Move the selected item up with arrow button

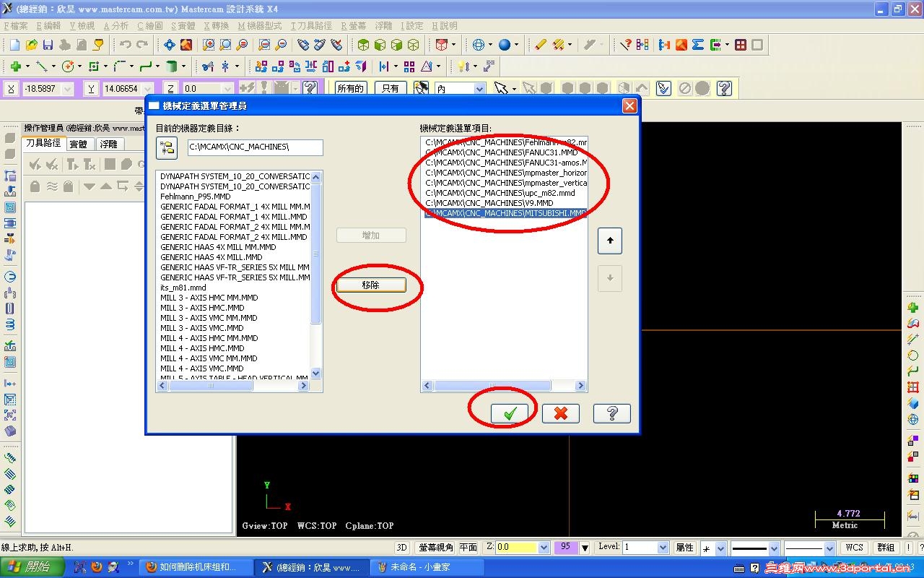(x=610, y=241)
